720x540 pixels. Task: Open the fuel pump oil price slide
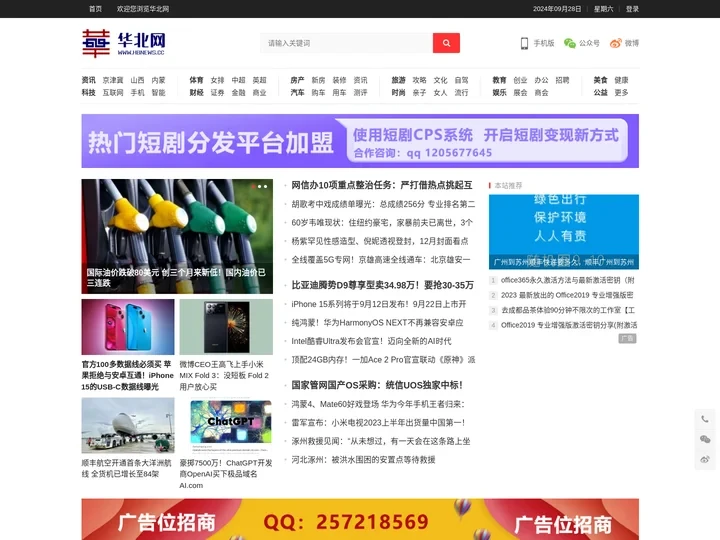click(177, 236)
